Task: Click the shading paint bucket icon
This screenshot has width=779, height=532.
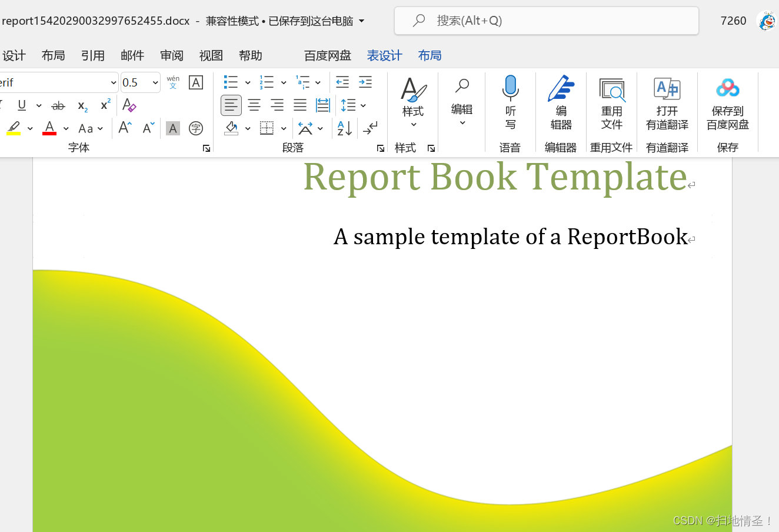Action: (231, 128)
